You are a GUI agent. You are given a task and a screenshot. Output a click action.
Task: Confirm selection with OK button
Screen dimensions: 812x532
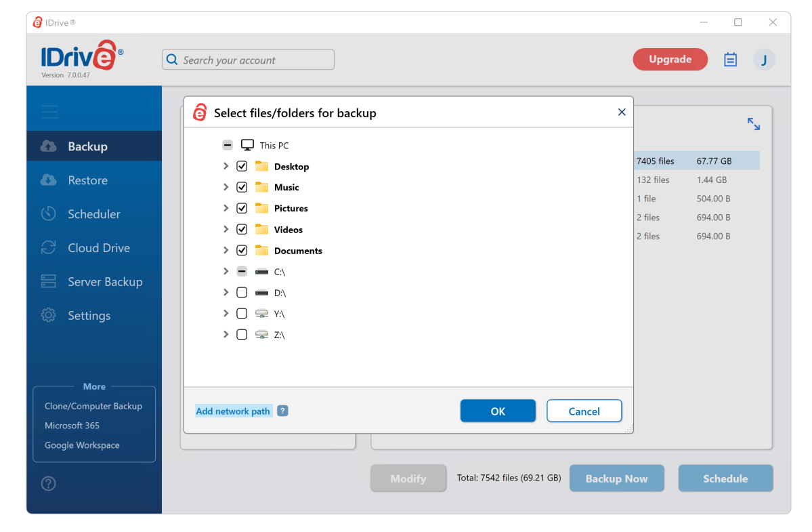(498, 411)
